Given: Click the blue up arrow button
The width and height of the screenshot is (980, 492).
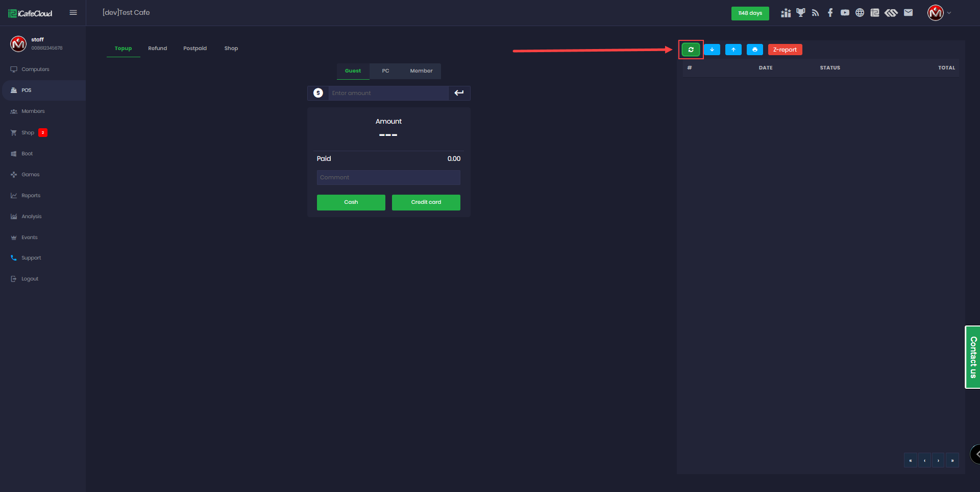Looking at the screenshot, I should (733, 50).
